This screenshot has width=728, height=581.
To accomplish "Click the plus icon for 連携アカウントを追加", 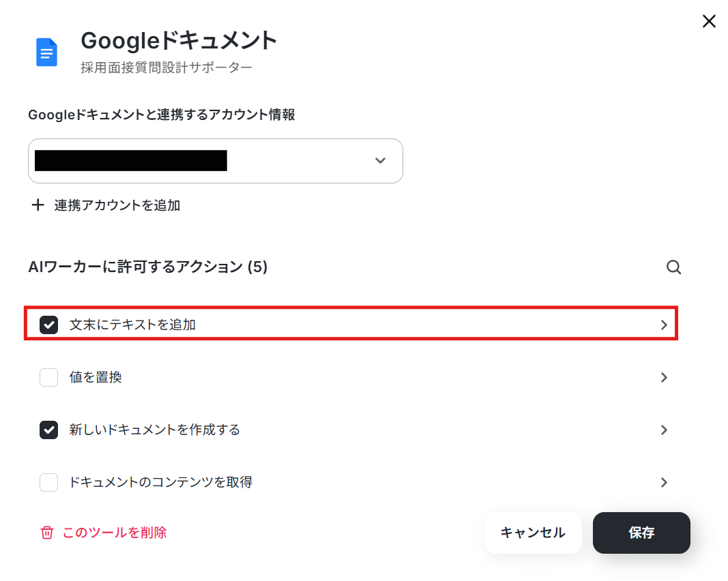I will point(38,205).
